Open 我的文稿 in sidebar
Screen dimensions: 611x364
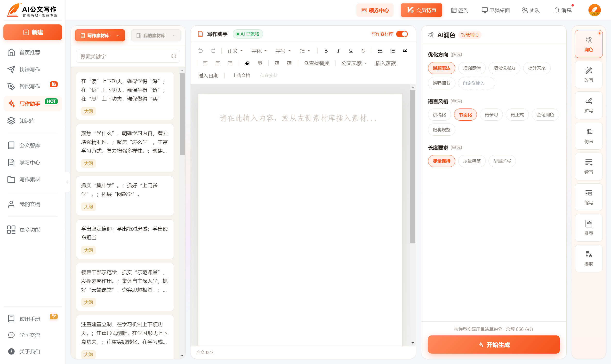click(33, 204)
